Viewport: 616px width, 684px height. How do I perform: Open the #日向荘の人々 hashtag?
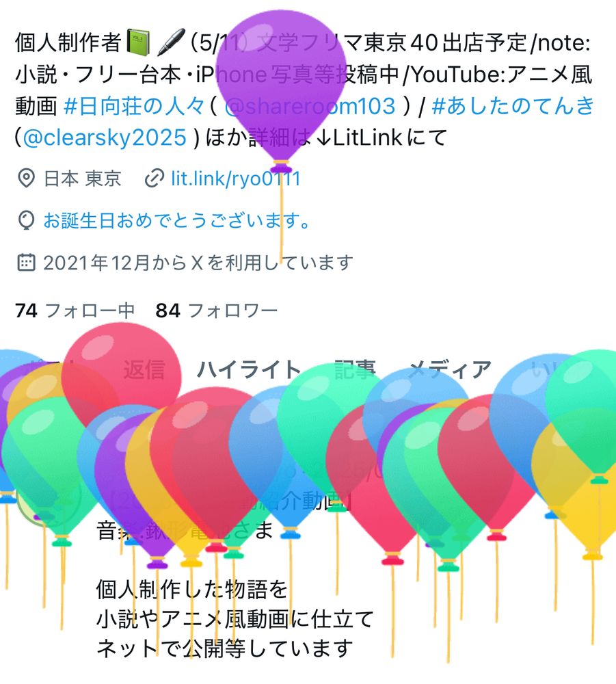(x=134, y=106)
